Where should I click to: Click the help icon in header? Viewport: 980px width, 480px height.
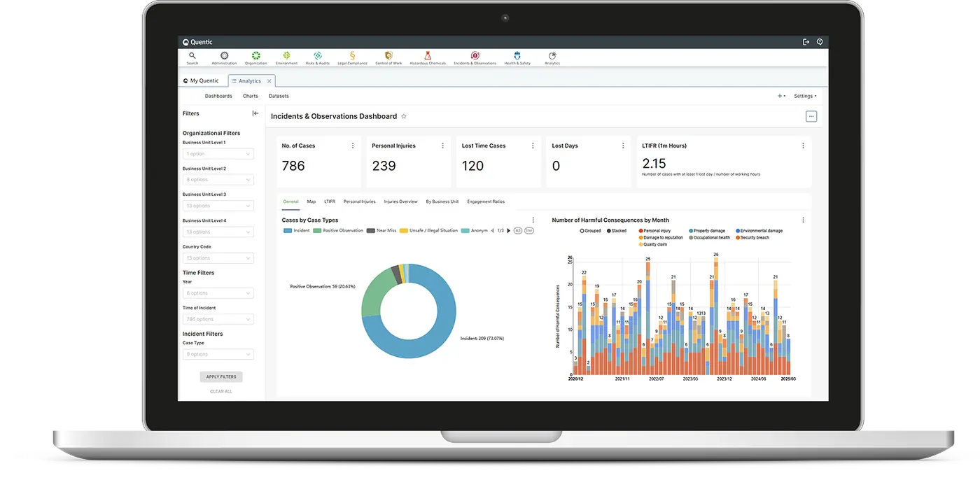coord(820,42)
